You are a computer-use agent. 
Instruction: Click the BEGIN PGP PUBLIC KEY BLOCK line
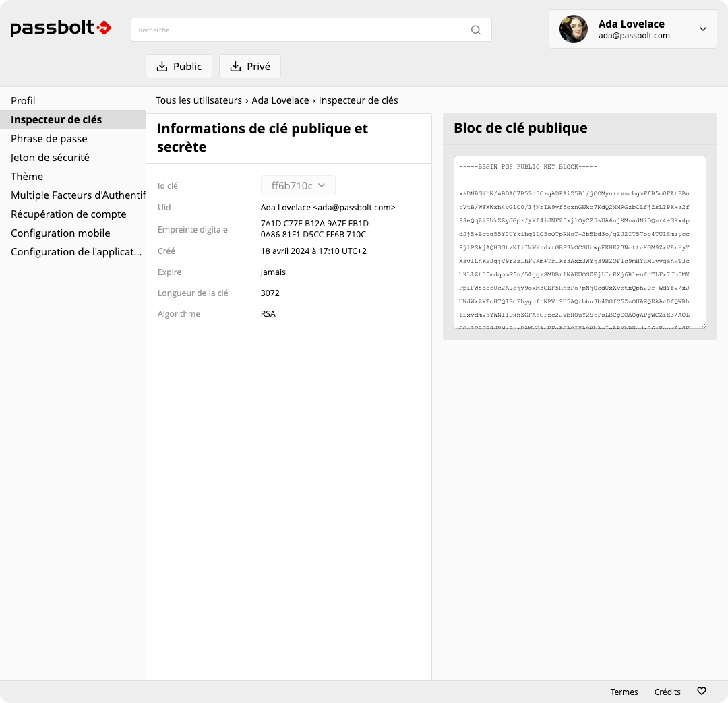528,166
